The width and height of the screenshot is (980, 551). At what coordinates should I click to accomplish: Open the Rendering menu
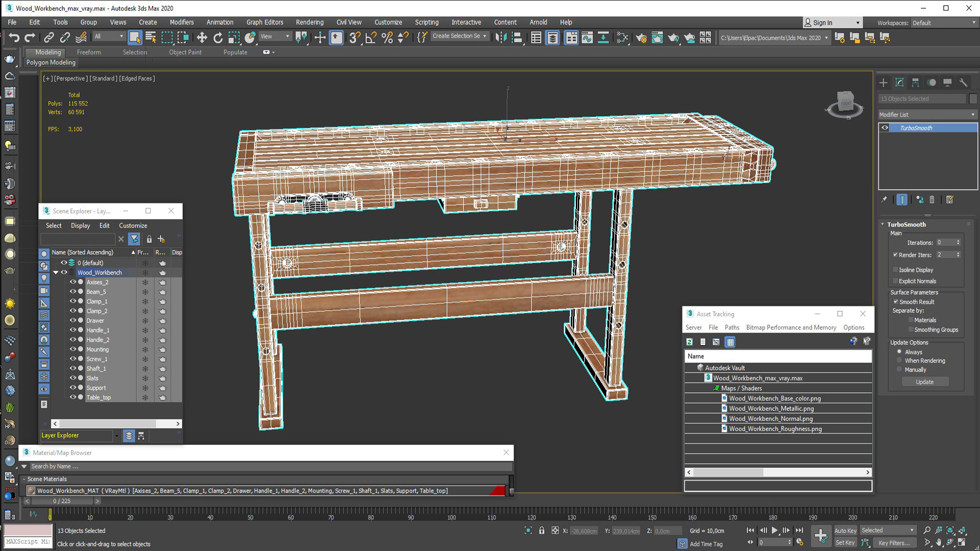pyautogui.click(x=309, y=22)
